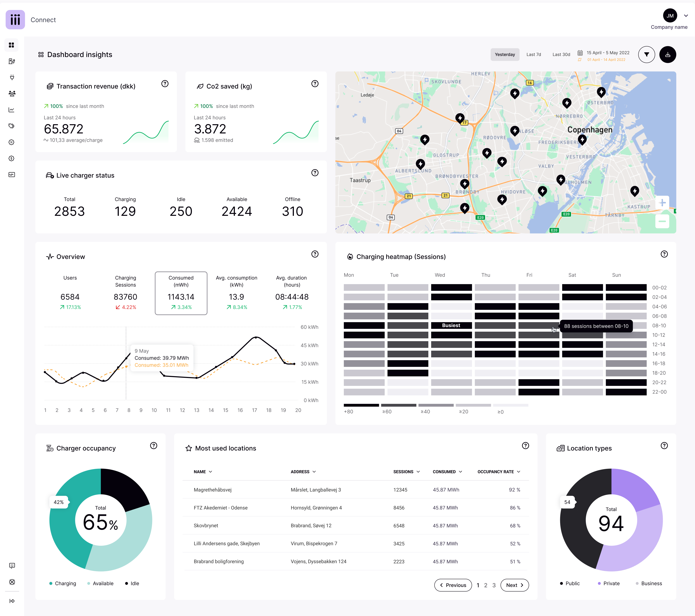Select the Consumed (mWh) metric card
Viewport: 695px width, 616px height.
tap(181, 293)
